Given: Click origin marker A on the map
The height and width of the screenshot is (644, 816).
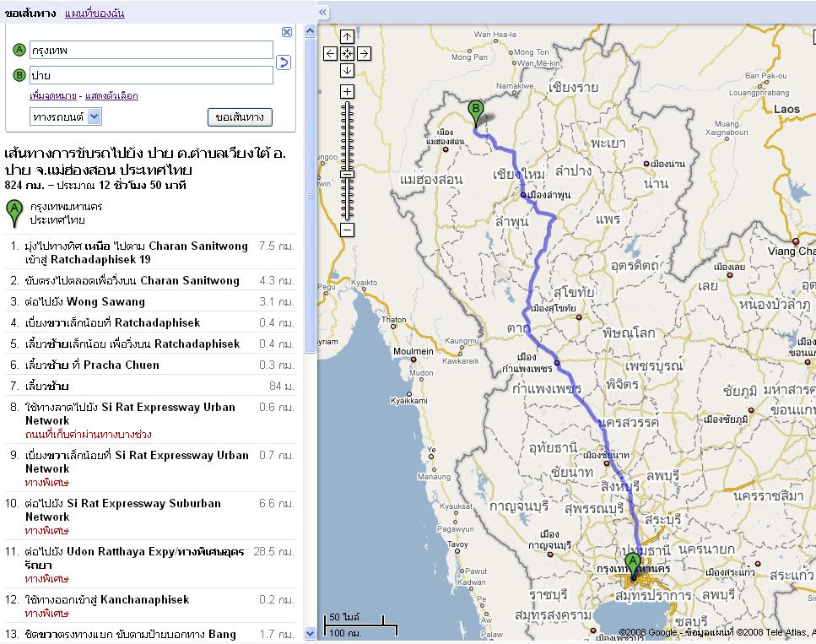Looking at the screenshot, I should 633,566.
